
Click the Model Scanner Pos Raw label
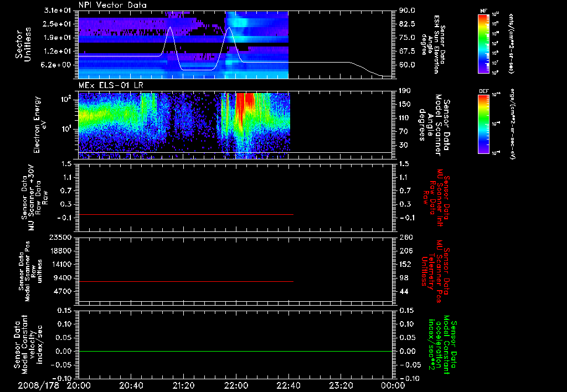pos(31,271)
